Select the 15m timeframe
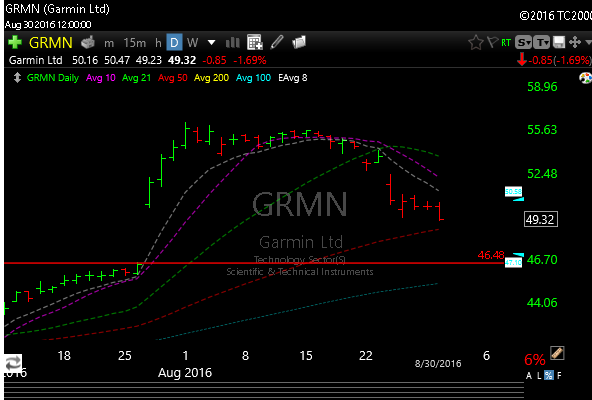The image size is (592, 400). tap(134, 43)
